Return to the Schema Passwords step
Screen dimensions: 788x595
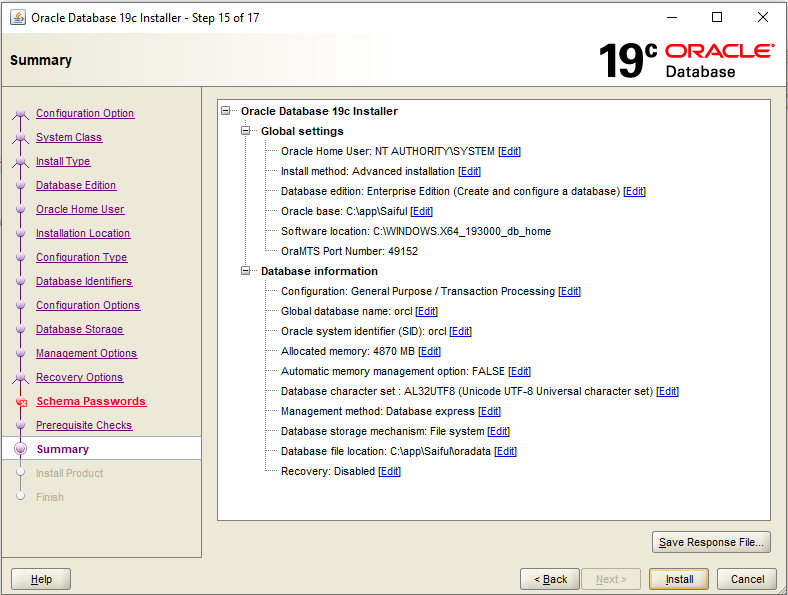coord(91,401)
